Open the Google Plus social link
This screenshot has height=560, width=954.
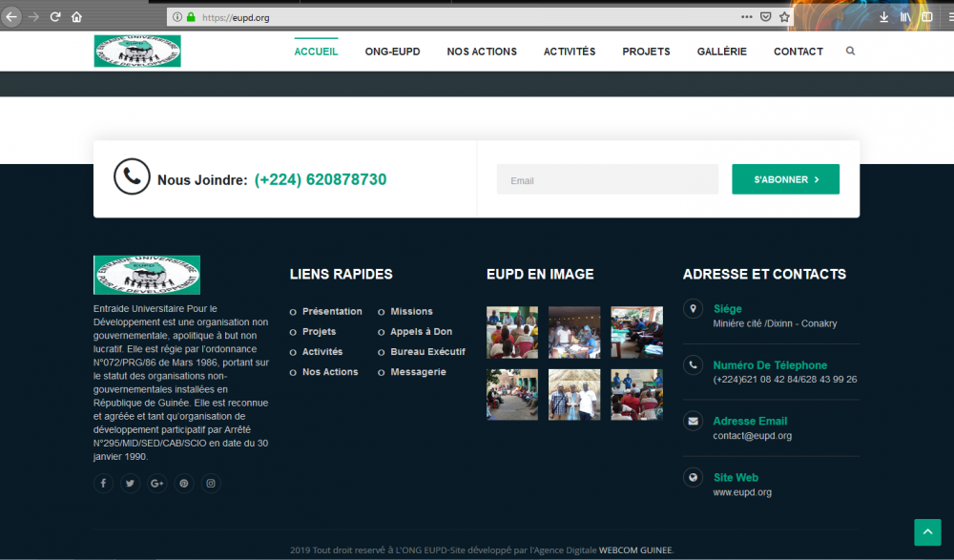(156, 484)
